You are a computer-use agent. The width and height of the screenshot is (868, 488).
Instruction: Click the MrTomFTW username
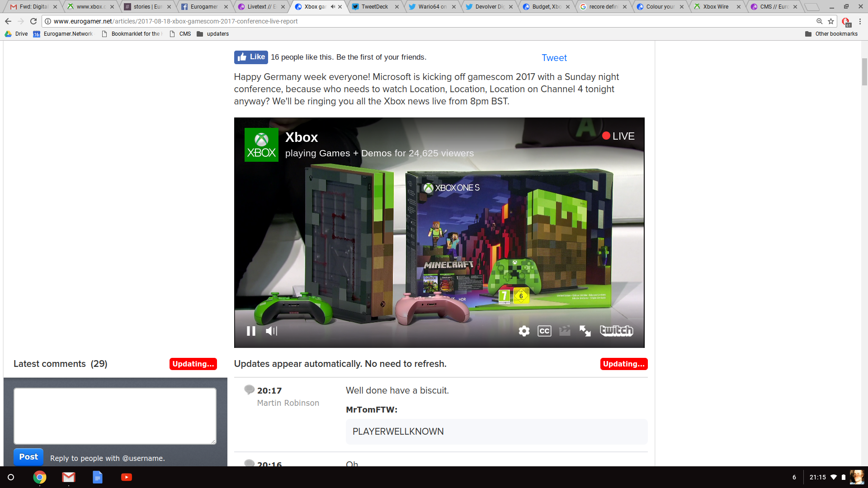point(372,410)
